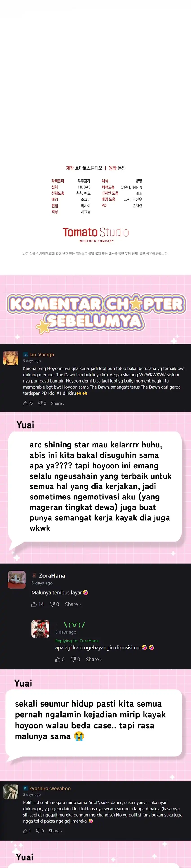Dislike the Ian_Vncrgh comment
This screenshot has height=868, width=191.
[x=42, y=403]
